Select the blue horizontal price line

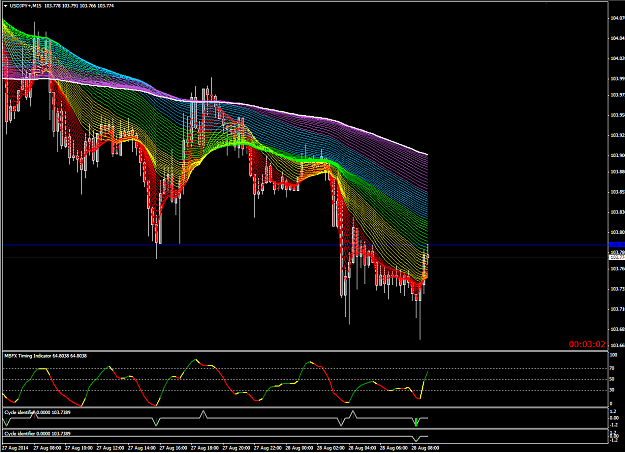point(305,245)
